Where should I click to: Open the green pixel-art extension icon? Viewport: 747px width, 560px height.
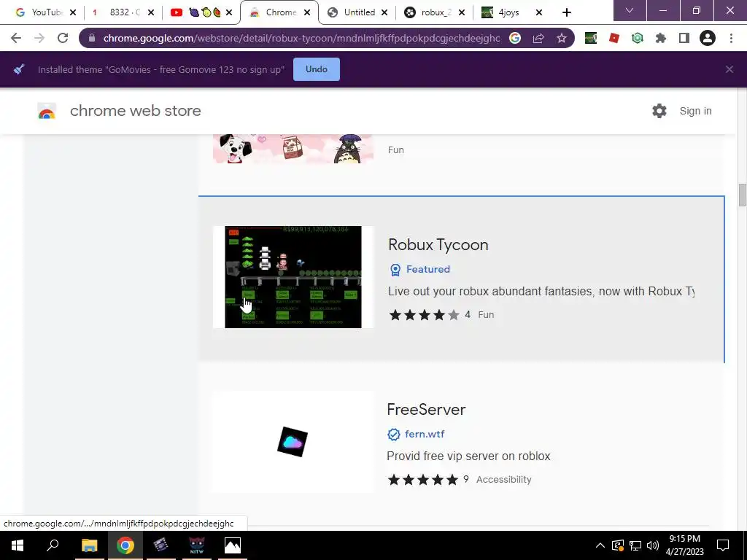click(591, 38)
